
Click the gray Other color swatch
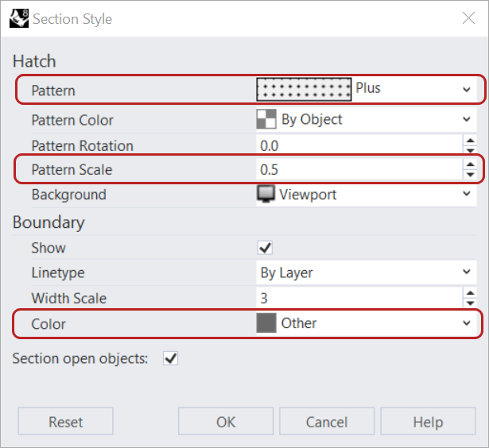click(x=266, y=323)
